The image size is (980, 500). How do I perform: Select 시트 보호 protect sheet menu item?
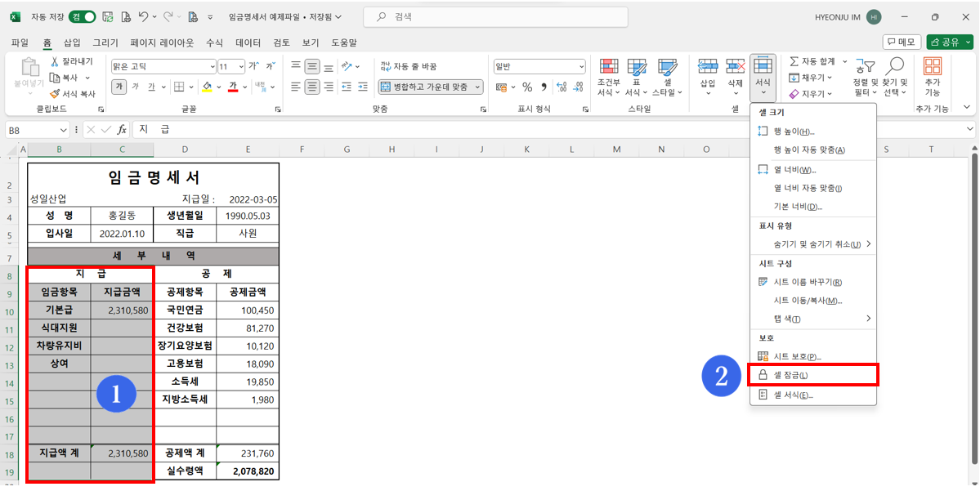click(813, 356)
